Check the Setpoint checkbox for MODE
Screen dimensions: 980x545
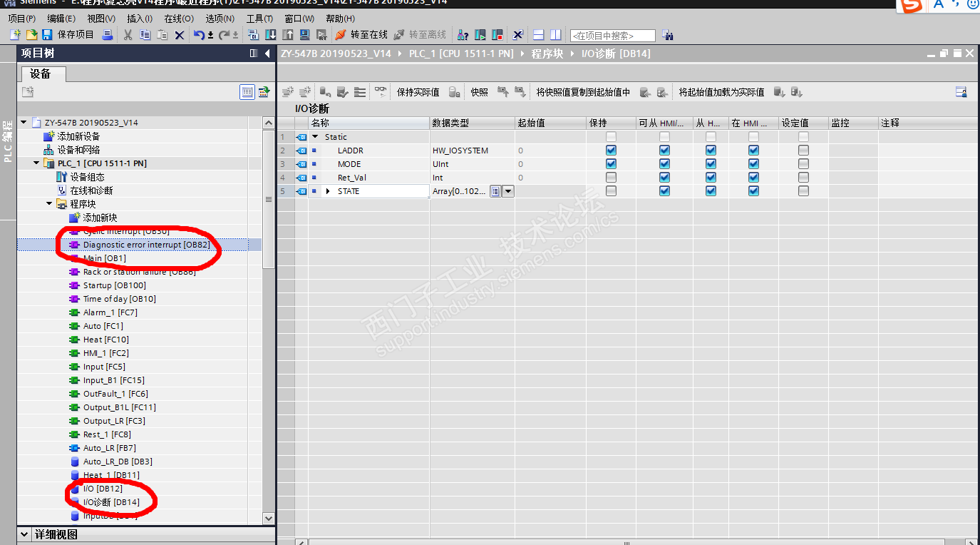[x=803, y=164]
